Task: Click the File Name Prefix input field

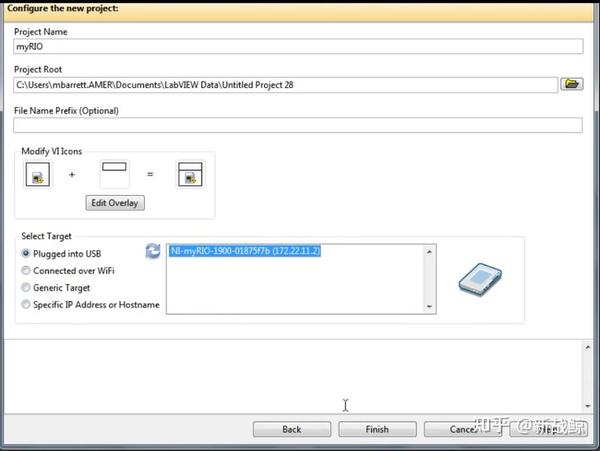Action: 298,125
